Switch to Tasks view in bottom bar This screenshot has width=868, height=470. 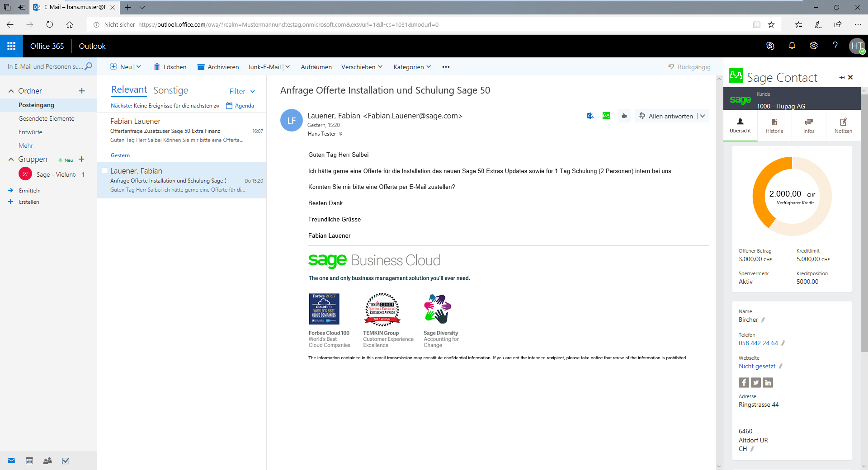66,461
